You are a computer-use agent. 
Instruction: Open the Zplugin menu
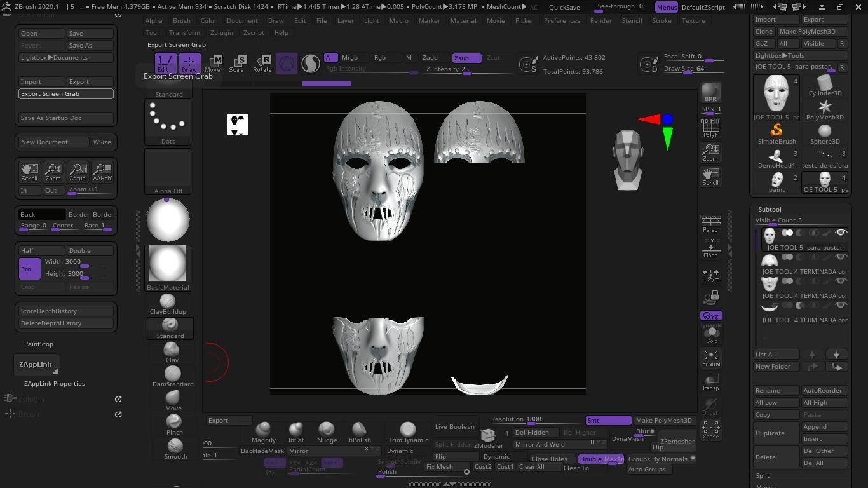click(x=221, y=33)
